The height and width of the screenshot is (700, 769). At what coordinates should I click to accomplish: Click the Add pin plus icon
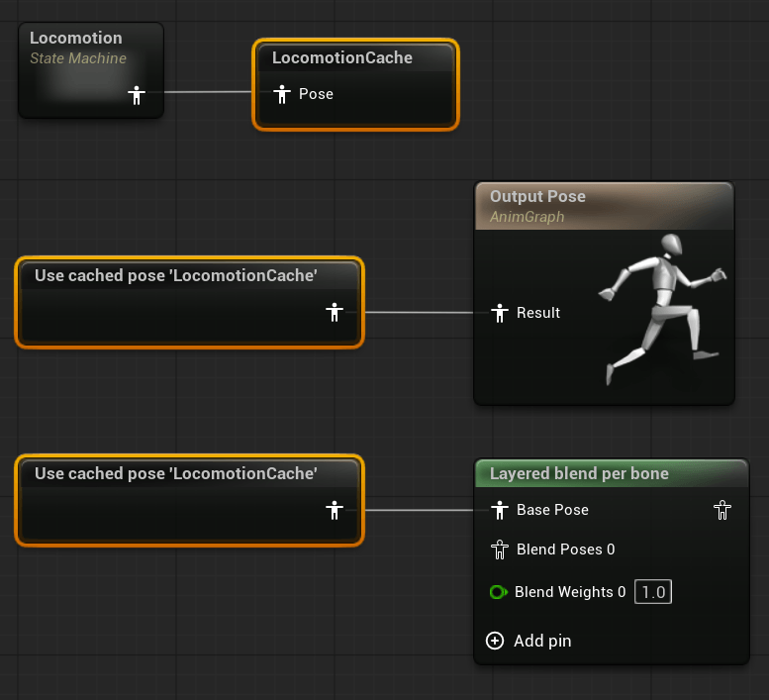[x=495, y=641]
